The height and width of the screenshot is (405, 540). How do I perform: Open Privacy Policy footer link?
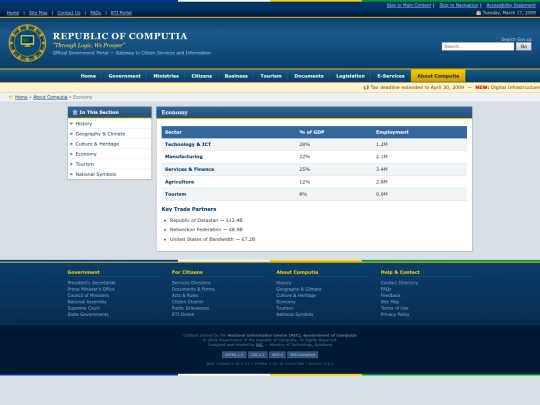coord(395,314)
